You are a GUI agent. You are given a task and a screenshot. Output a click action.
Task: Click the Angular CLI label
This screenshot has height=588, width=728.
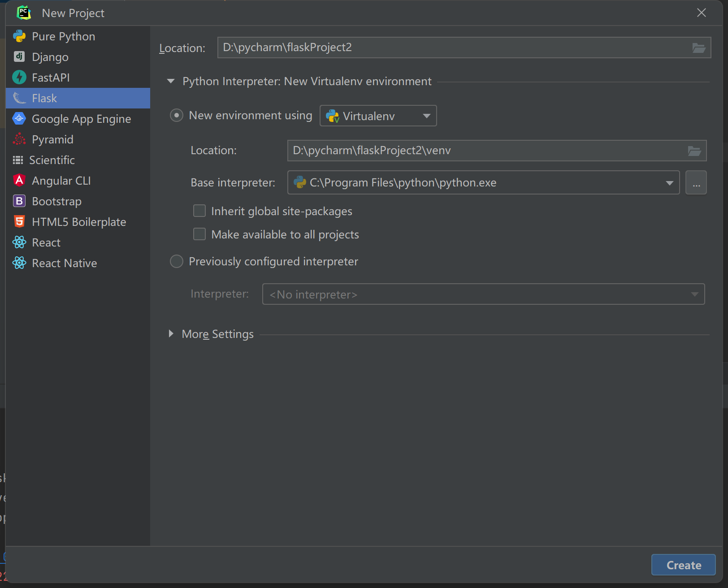(x=61, y=181)
